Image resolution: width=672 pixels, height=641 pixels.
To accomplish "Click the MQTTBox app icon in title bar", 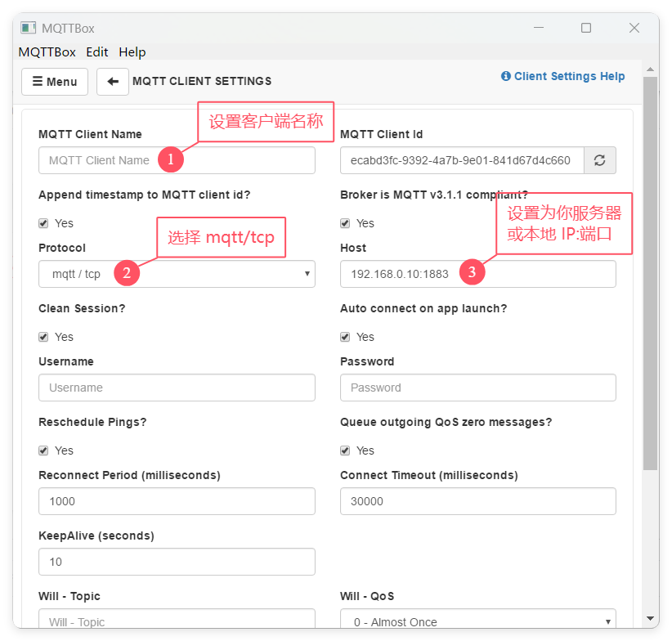I will click(29, 28).
